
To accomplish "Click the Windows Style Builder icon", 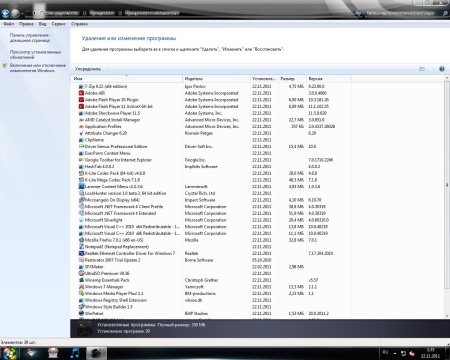I will tap(81, 306).
